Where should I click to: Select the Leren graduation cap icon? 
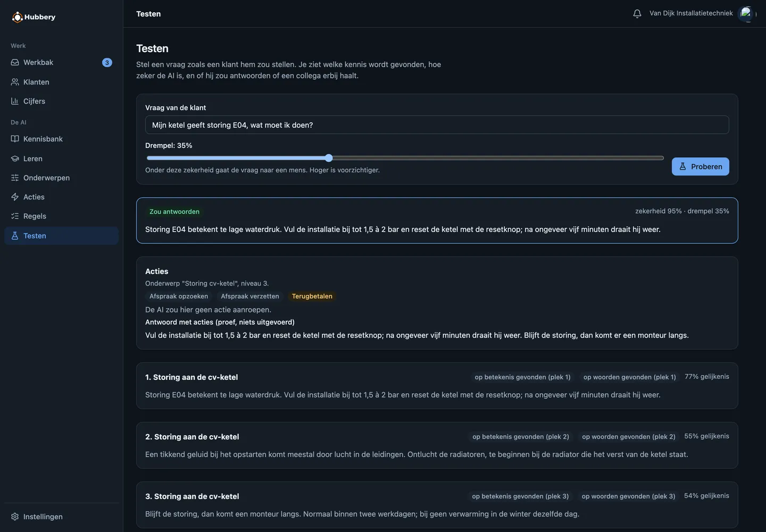point(15,159)
